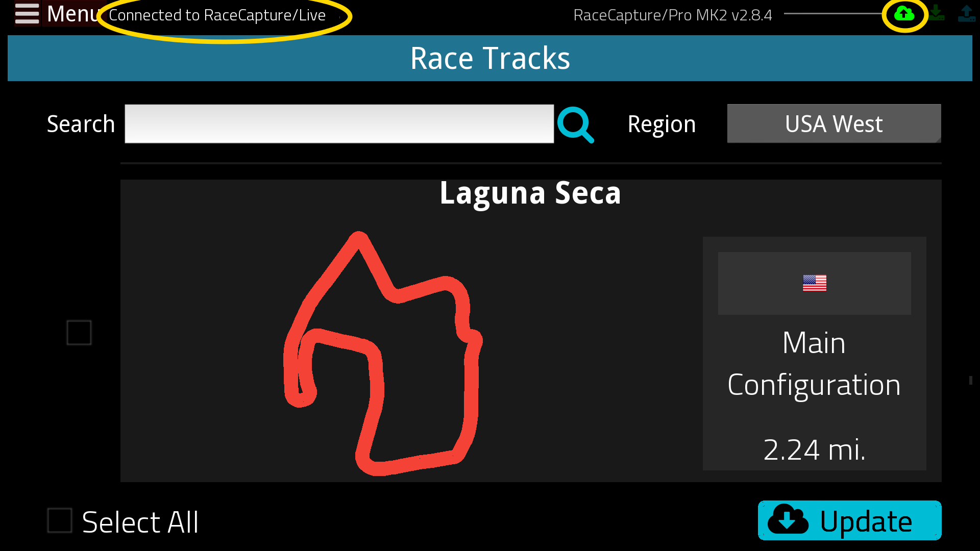Click the US flag icon
The image size is (980, 551).
(815, 283)
